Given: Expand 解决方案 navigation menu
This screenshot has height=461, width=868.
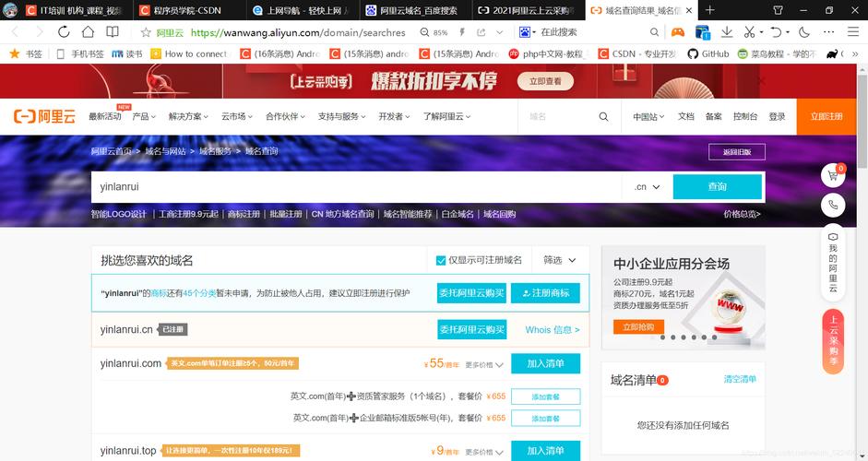Looking at the screenshot, I should coord(188,116).
